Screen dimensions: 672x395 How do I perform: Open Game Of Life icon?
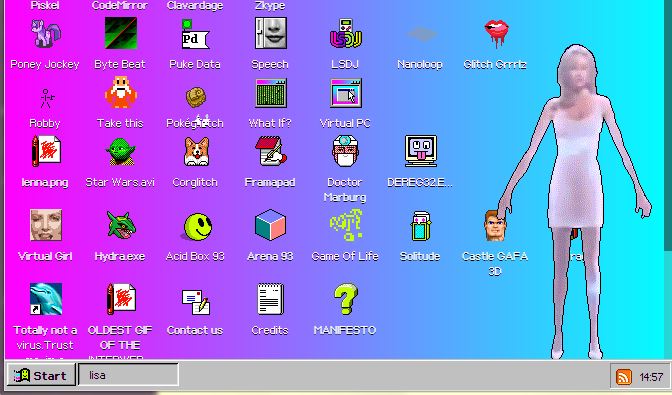345,225
